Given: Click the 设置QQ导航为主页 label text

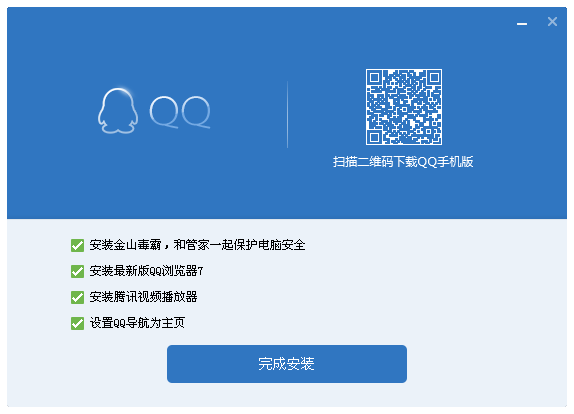Looking at the screenshot, I should [137, 323].
